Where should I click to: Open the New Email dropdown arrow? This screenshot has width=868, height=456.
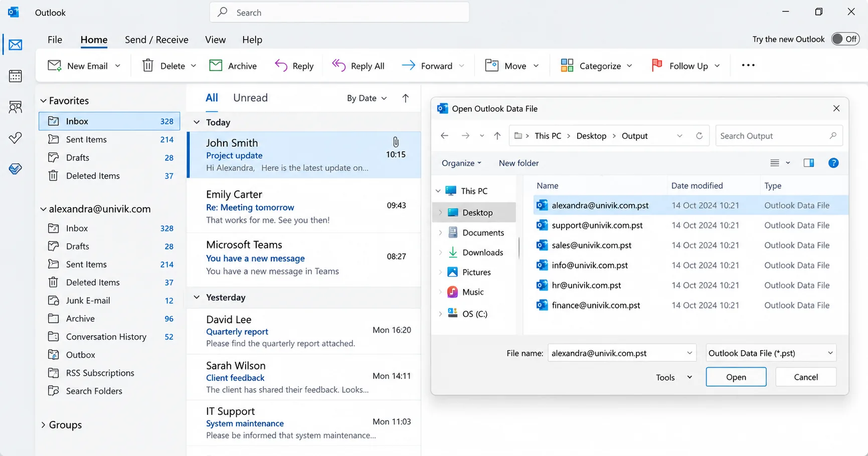tap(118, 66)
